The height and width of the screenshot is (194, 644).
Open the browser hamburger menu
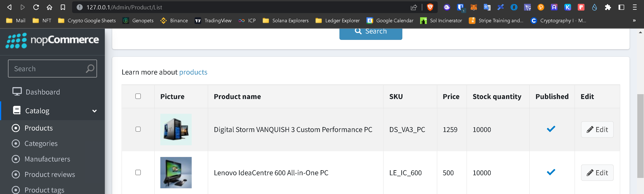click(635, 7)
